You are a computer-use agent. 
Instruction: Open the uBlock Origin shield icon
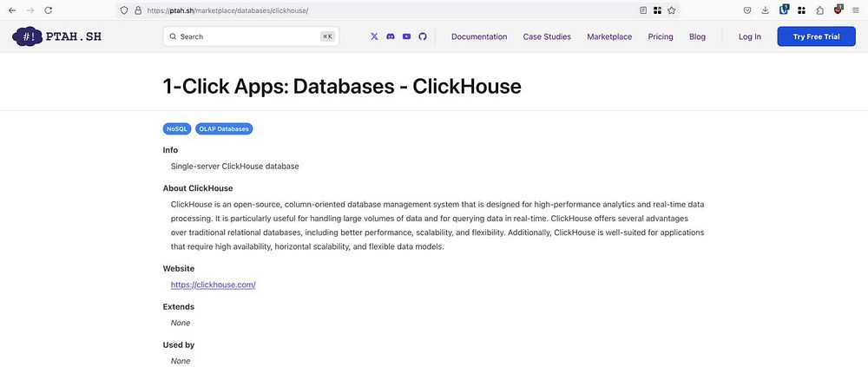click(838, 10)
